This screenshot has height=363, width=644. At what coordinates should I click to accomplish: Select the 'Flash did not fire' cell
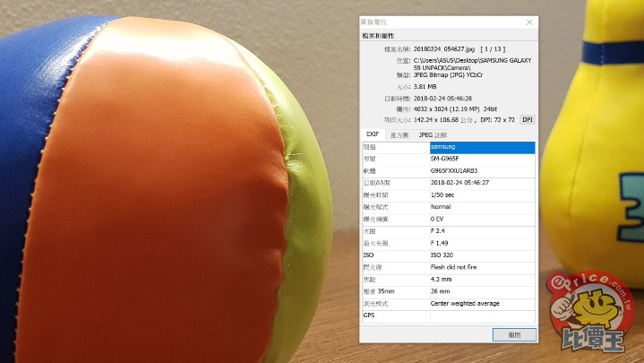click(483, 268)
